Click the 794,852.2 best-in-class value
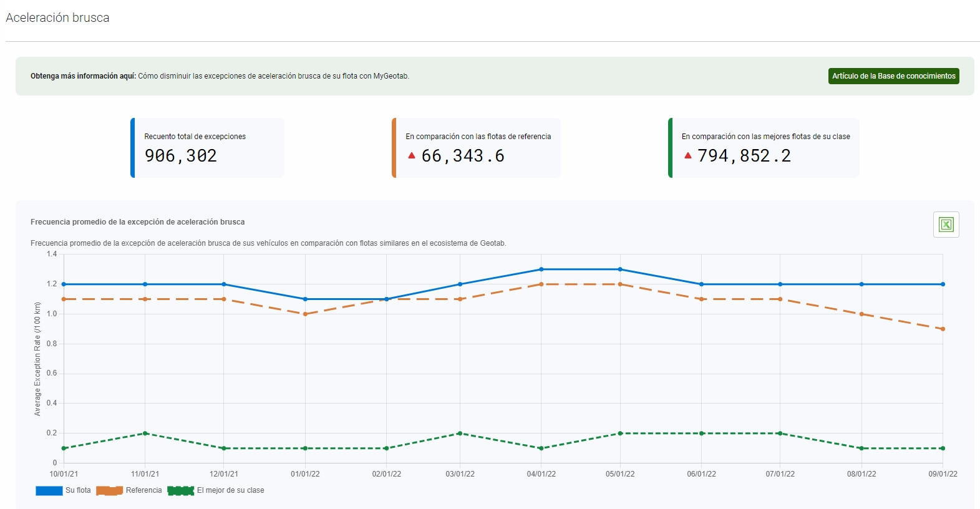The height and width of the screenshot is (509, 980). coord(744,156)
